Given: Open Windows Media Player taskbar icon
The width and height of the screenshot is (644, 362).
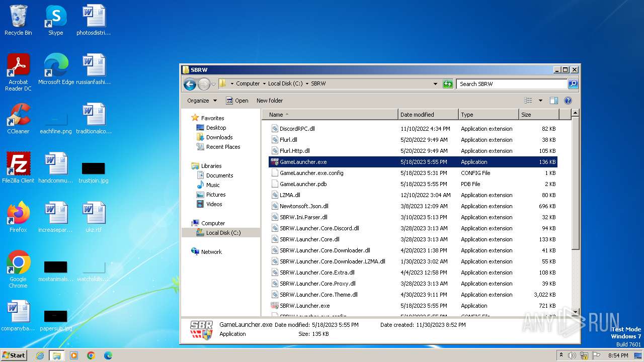Looking at the screenshot, I should (74, 355).
